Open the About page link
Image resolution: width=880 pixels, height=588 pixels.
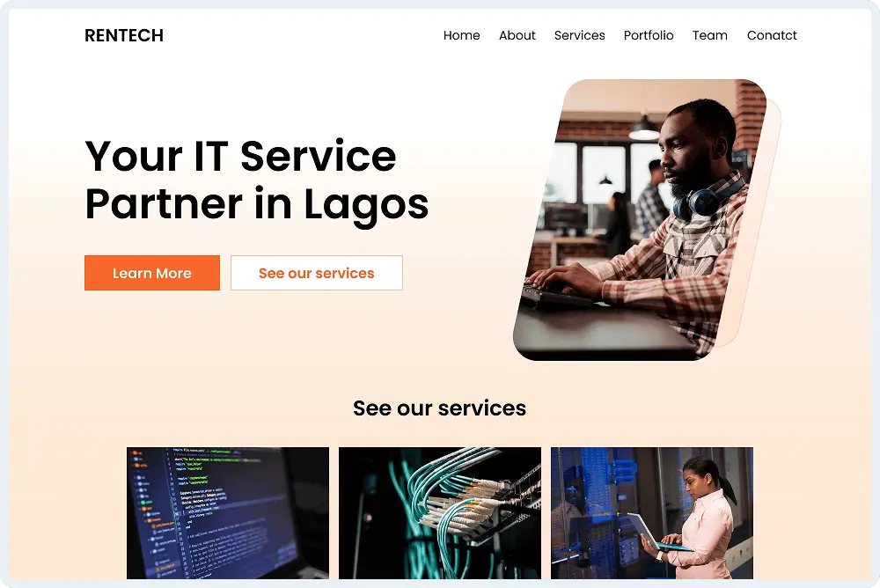point(517,35)
